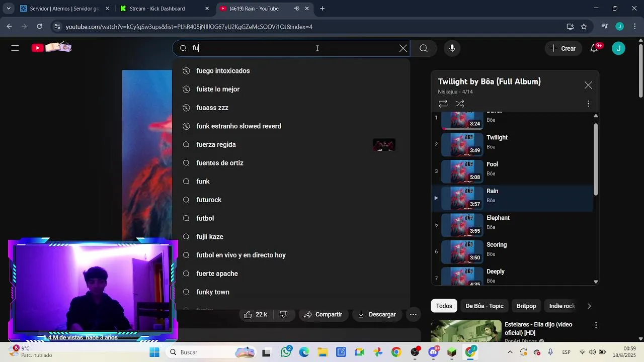Screen dimensions: 644x362
Task: Select the 'Britpop' chip
Action: point(526,306)
